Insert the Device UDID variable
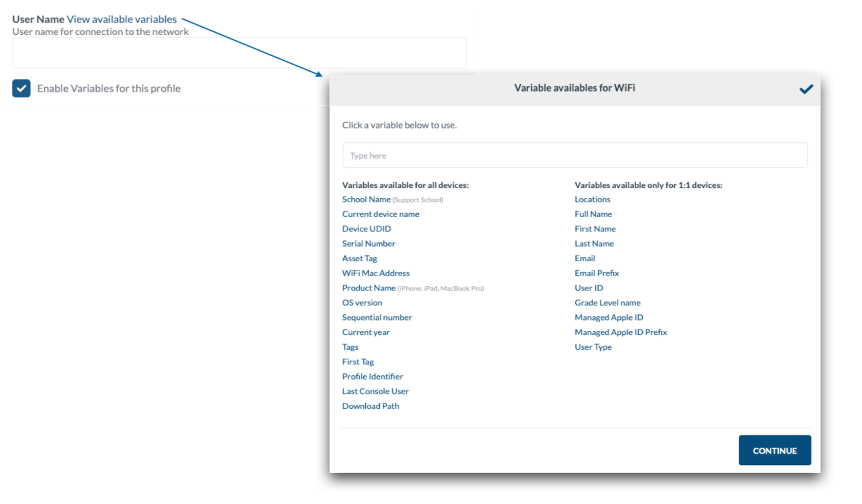The image size is (862, 504). click(x=366, y=229)
